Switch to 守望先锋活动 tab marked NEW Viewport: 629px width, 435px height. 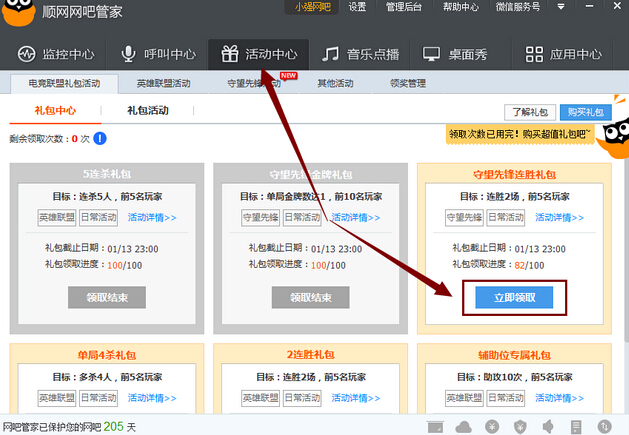254,83
